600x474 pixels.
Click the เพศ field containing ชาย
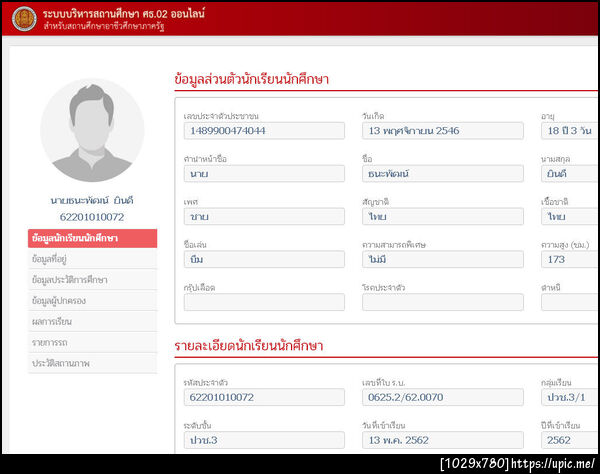click(264, 217)
